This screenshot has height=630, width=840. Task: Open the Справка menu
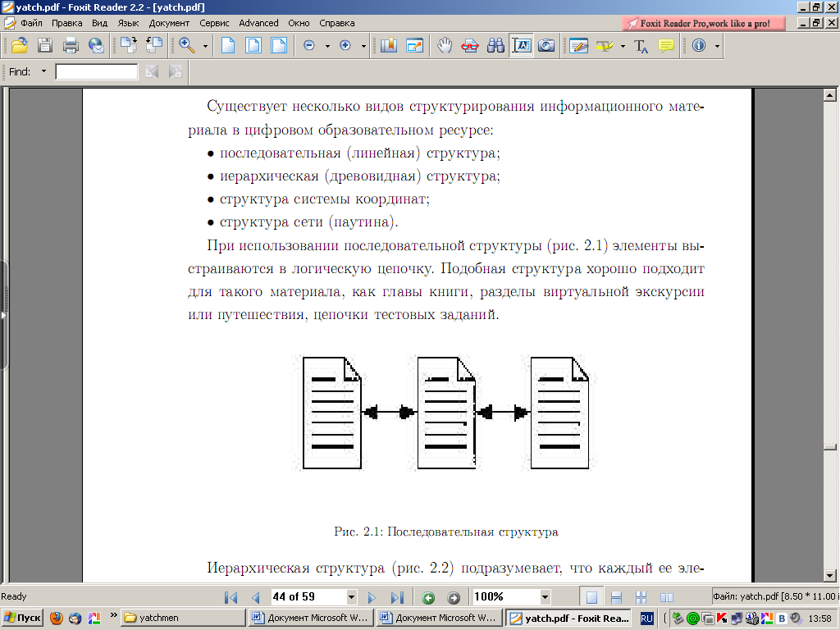click(337, 23)
